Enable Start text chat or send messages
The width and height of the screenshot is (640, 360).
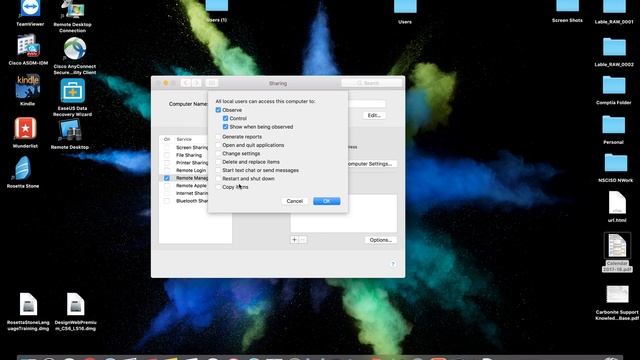pyautogui.click(x=218, y=170)
